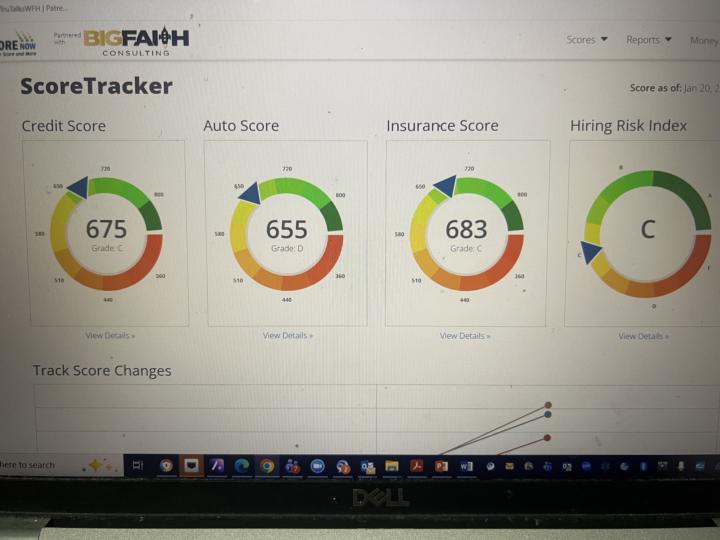Viewport: 720px width, 540px height.
Task: Click the Hiring Risk Index heading
Action: click(x=629, y=125)
